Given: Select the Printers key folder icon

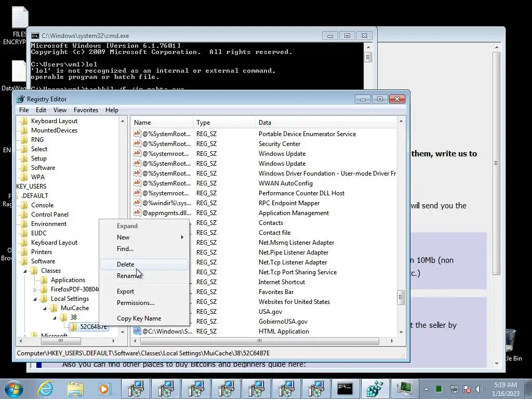Looking at the screenshot, I should [x=24, y=252].
